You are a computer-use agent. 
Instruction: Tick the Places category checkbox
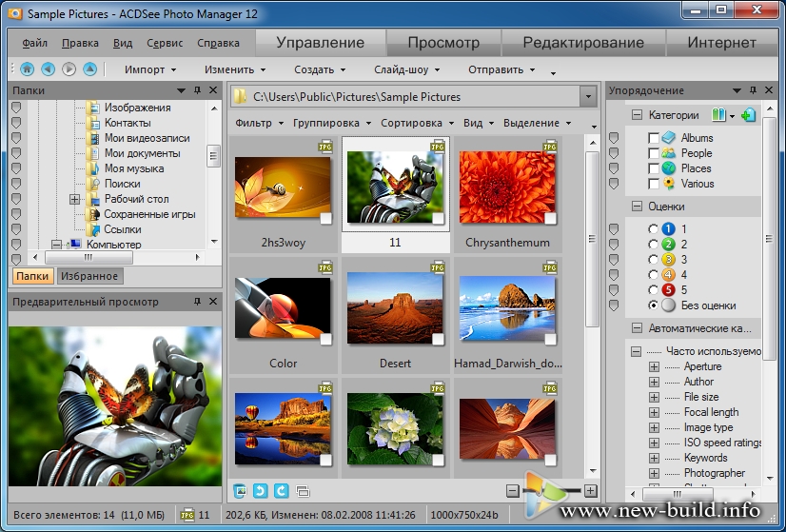tap(653, 168)
